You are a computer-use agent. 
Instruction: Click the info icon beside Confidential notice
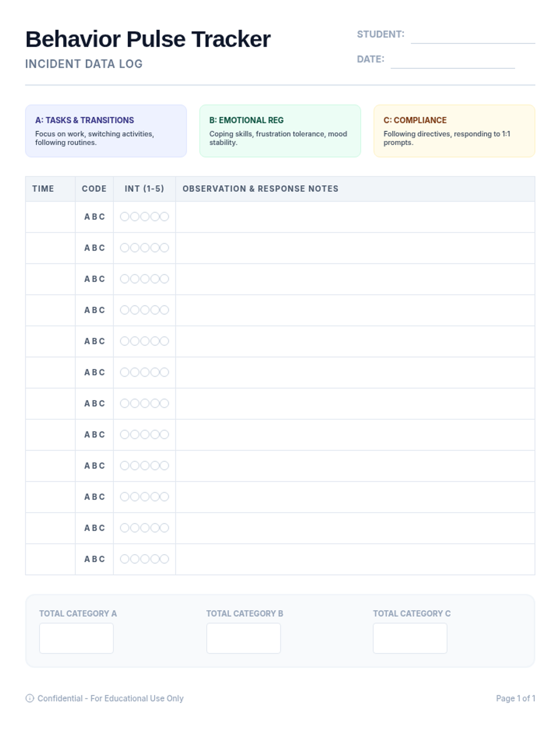[29, 698]
